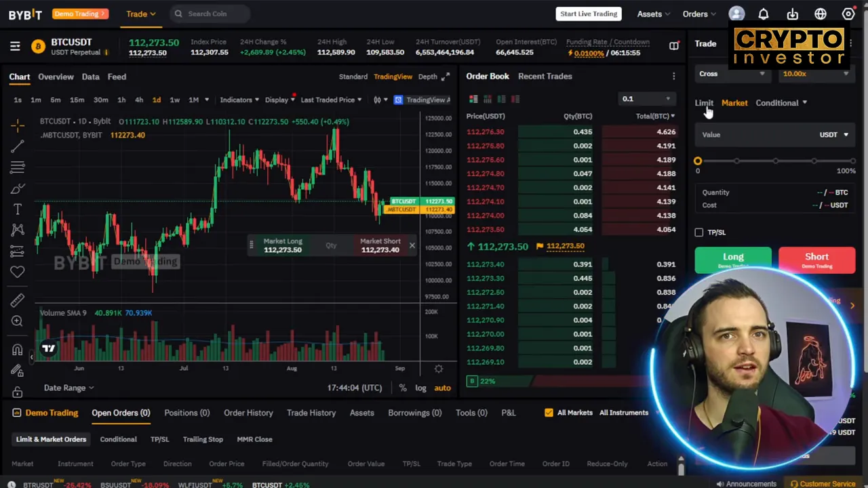Screen dimensions: 868x488
Task: Open the Recent Trades tab
Action: pos(545,77)
